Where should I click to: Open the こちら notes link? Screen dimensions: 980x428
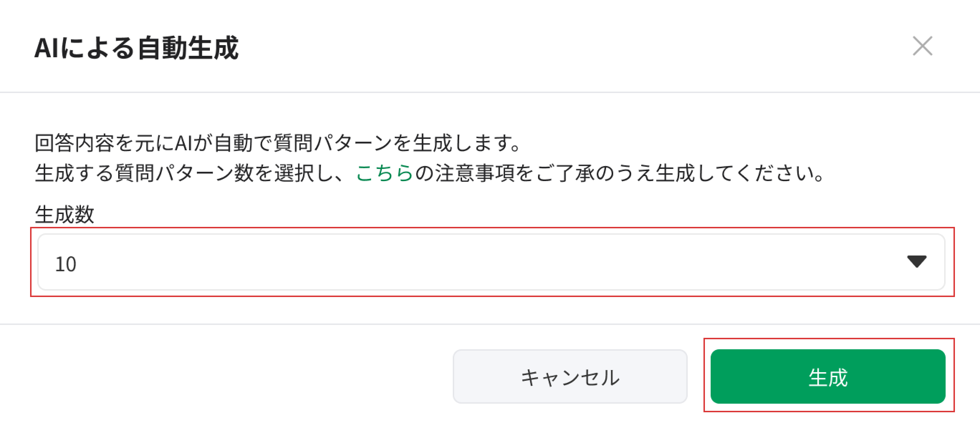pos(385,173)
